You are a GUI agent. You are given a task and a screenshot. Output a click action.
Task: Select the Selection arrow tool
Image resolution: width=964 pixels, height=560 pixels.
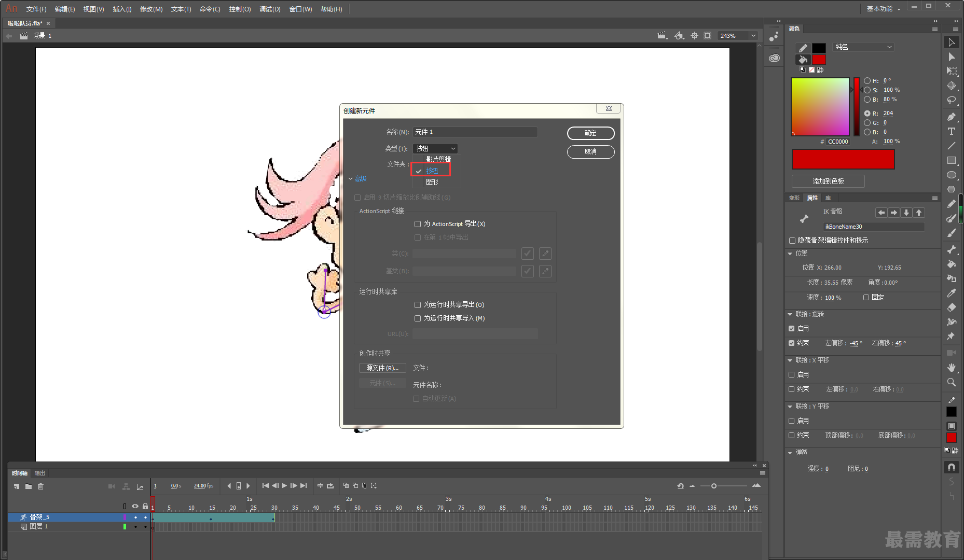coord(952,43)
